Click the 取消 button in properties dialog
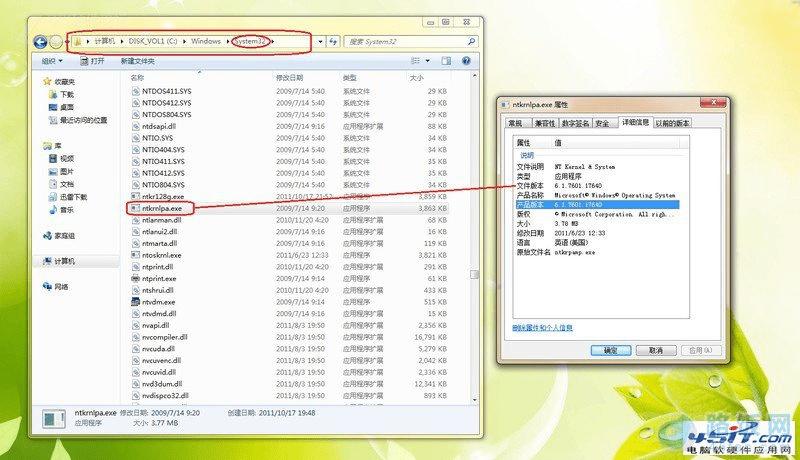Image resolution: width=800 pixels, height=460 pixels. 656,350
